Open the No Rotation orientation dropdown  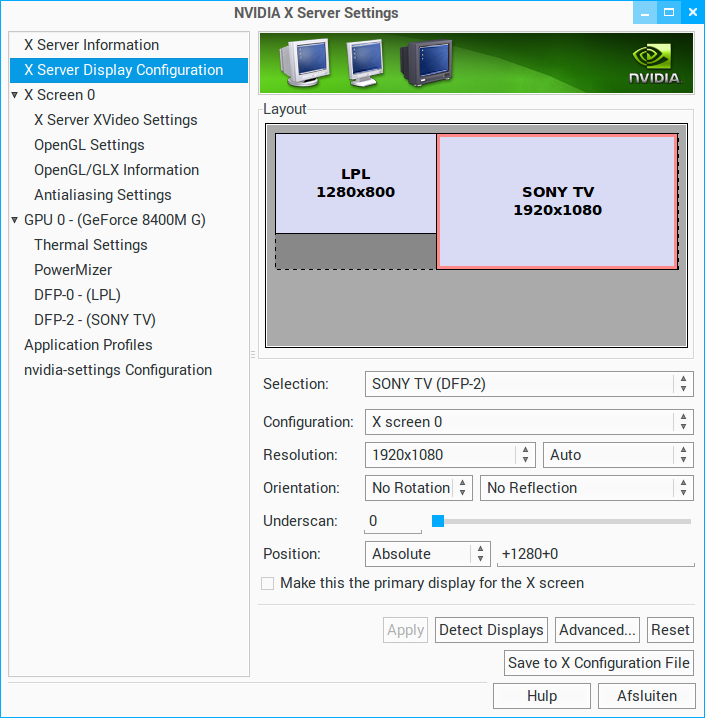pos(418,488)
